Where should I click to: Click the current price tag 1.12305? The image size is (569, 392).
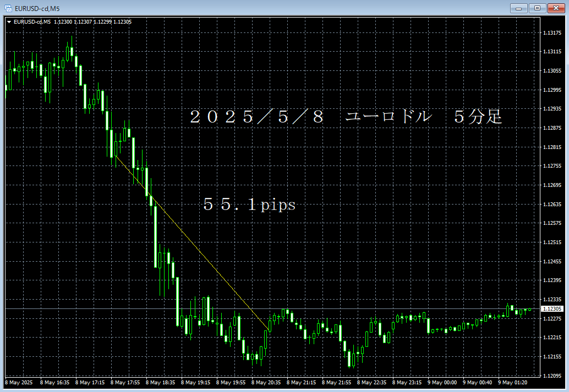tap(552, 309)
